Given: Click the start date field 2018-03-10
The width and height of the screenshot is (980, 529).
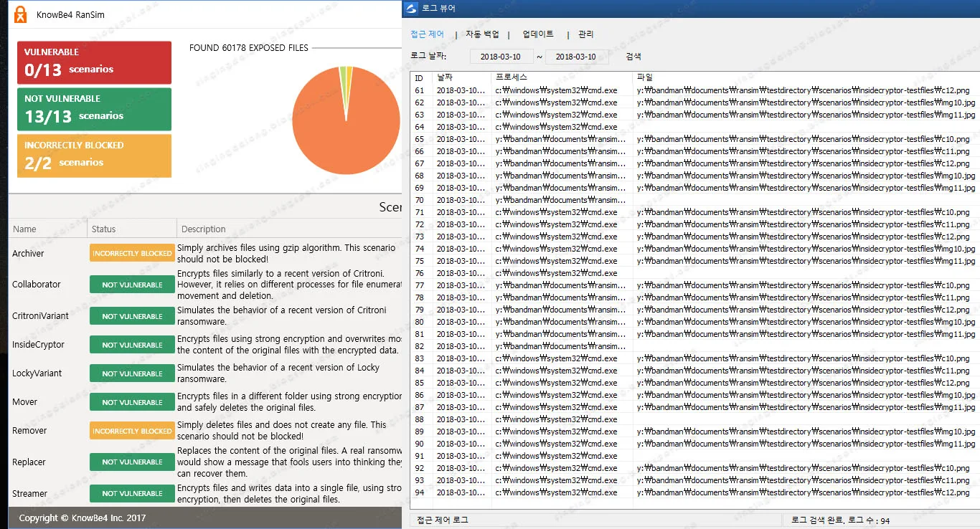Looking at the screenshot, I should coord(501,57).
